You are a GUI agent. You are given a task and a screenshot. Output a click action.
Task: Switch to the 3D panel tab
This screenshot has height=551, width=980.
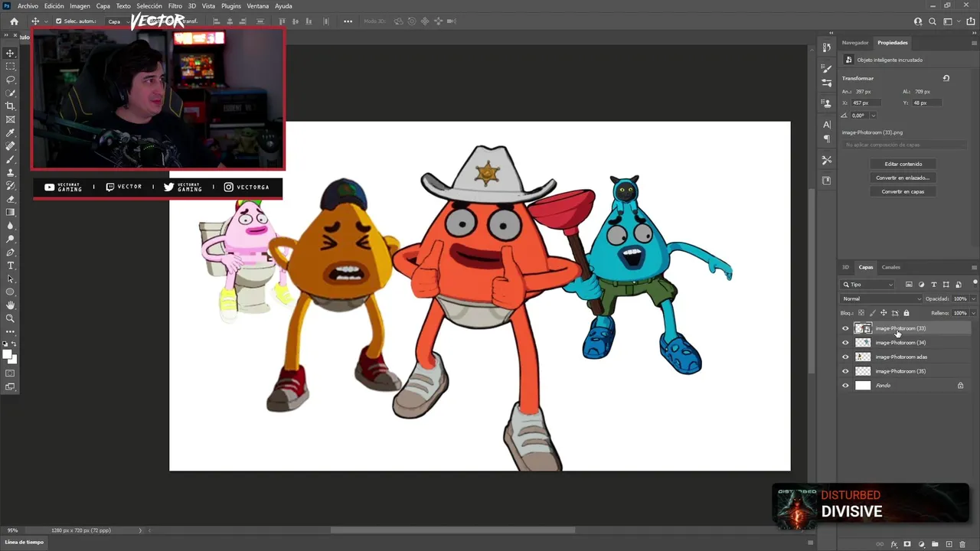click(846, 267)
